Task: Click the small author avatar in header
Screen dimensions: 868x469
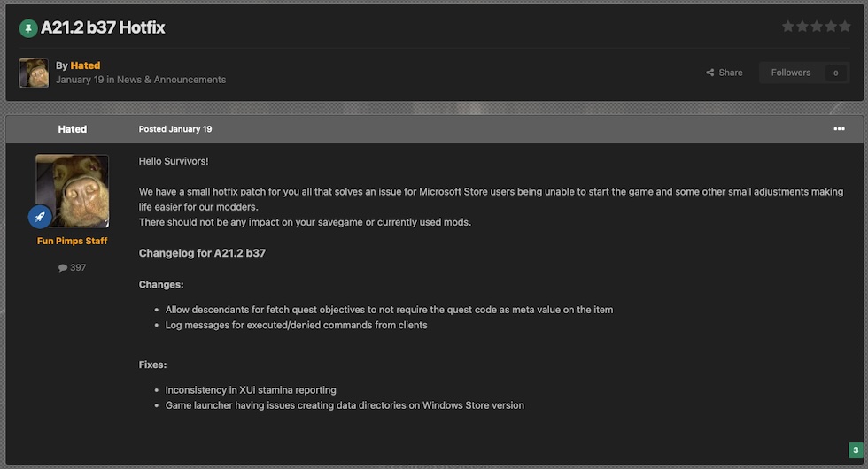Action: tap(34, 73)
